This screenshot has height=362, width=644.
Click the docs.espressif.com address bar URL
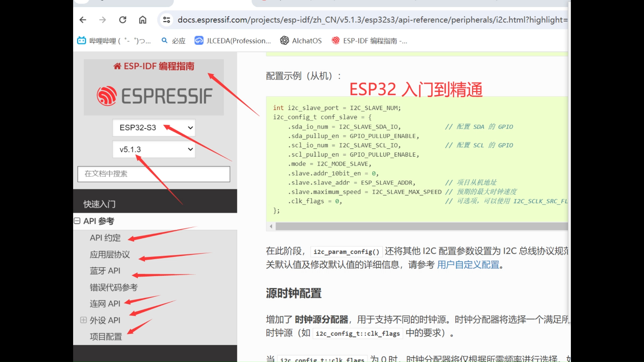tap(372, 20)
